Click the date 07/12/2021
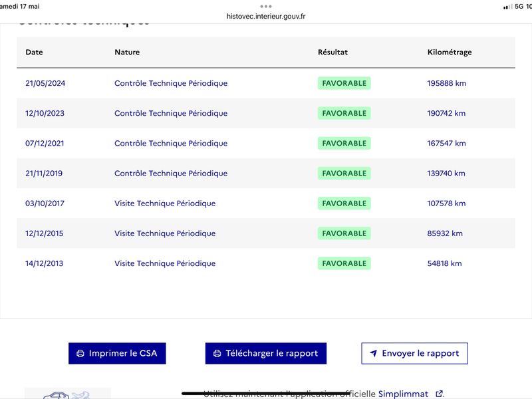Image resolution: width=532 pixels, height=399 pixels. point(45,143)
